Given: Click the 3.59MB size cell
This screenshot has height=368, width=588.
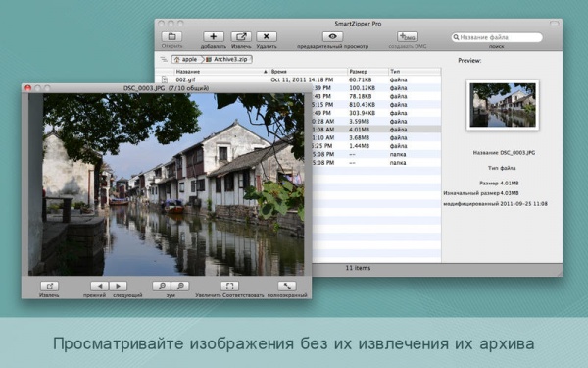Looking at the screenshot, I should (x=359, y=122).
